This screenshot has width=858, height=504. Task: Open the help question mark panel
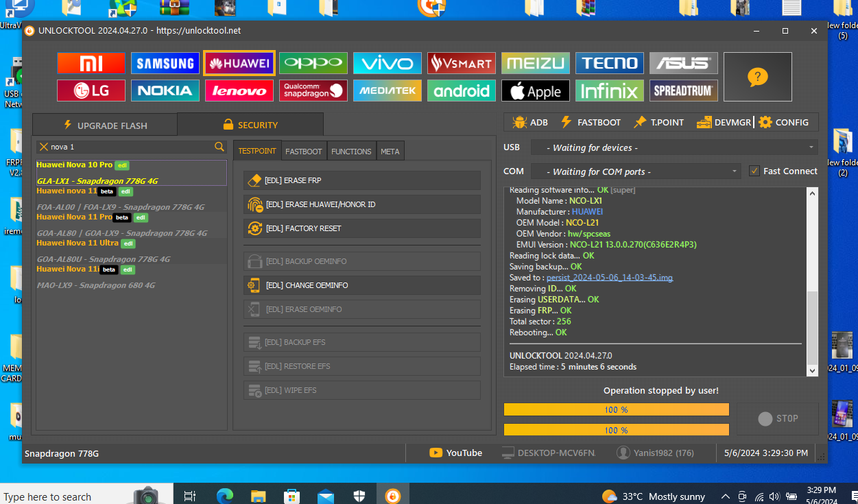coord(758,77)
